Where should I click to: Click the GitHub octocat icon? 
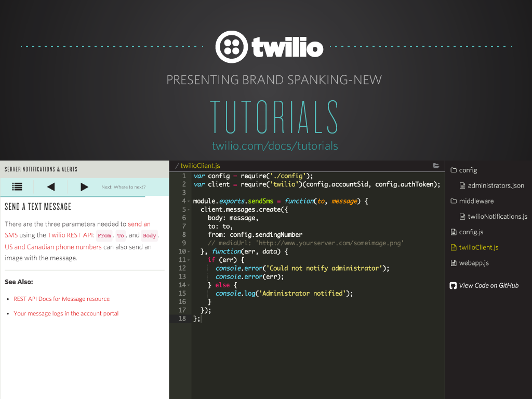453,286
